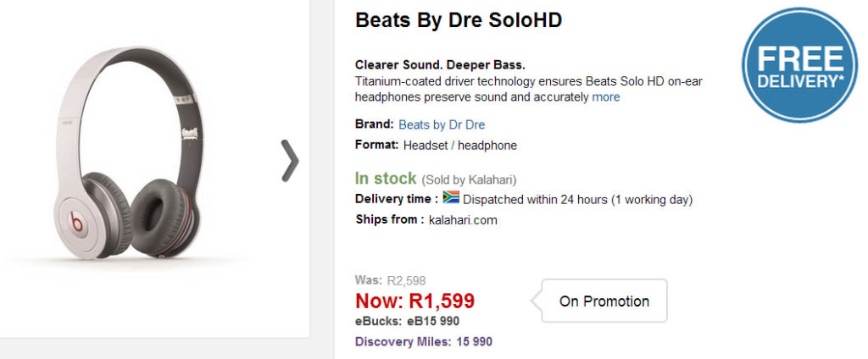This screenshot has width=868, height=359.
Task: Click the South African flag icon
Action: coord(451,198)
